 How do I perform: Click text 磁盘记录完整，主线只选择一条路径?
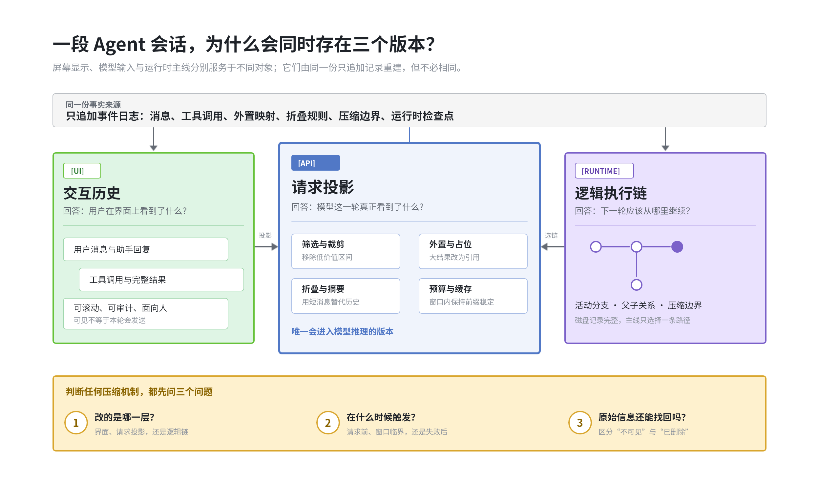click(x=633, y=320)
